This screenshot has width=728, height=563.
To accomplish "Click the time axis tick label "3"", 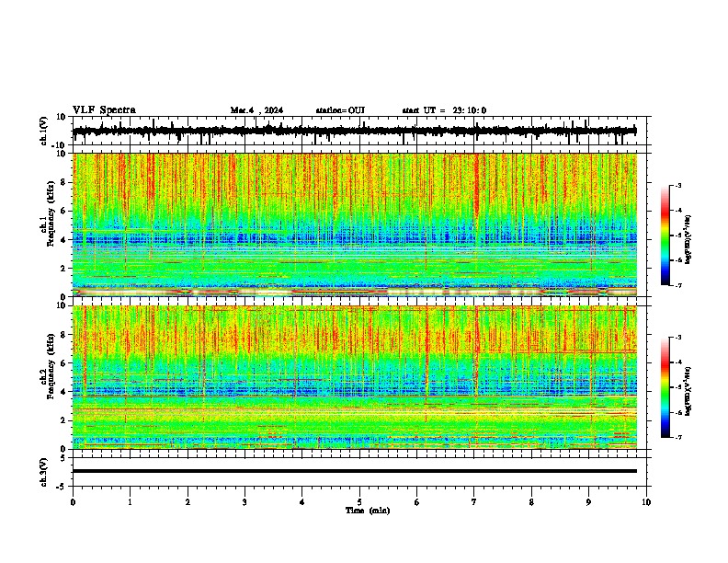I will [x=245, y=502].
